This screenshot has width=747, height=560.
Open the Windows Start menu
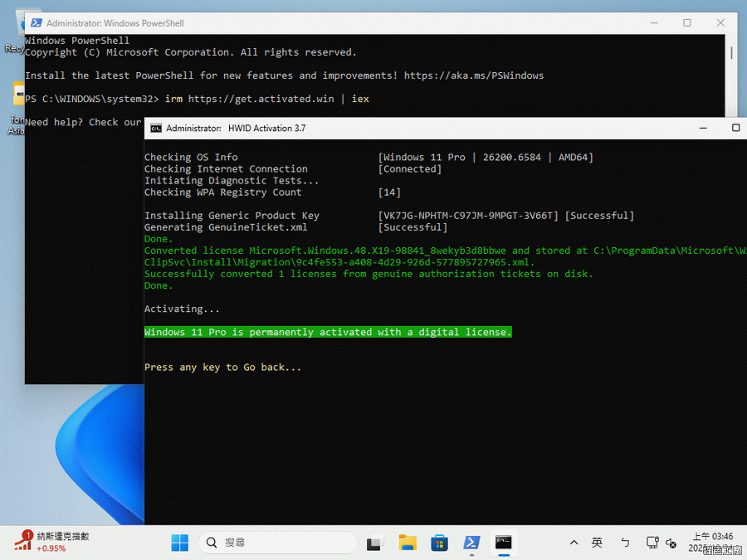coord(179,543)
